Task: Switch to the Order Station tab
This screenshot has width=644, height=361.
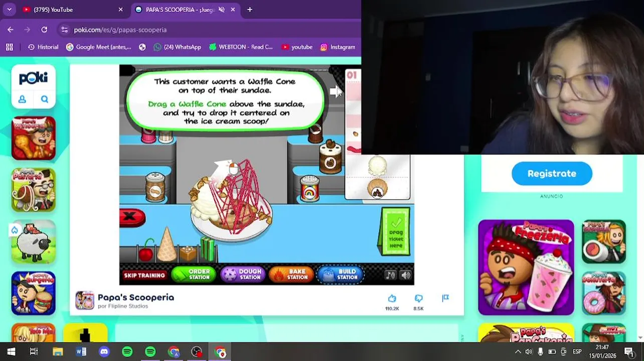Action: coord(194,274)
